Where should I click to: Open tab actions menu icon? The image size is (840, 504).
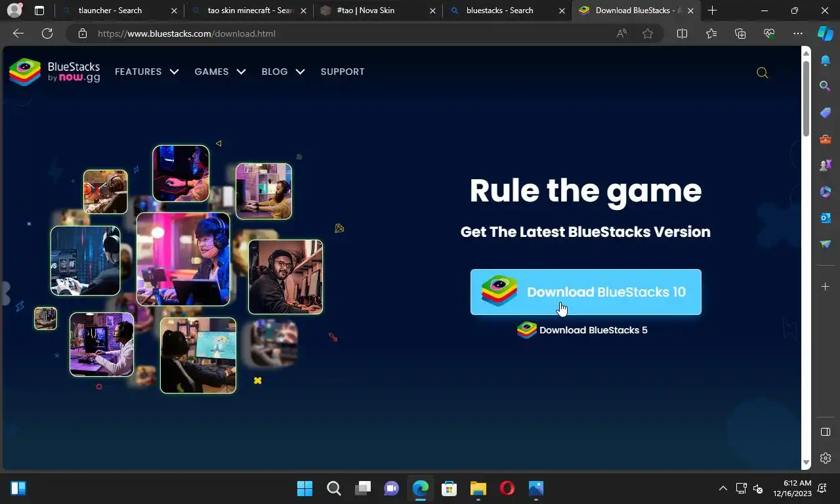click(x=39, y=10)
